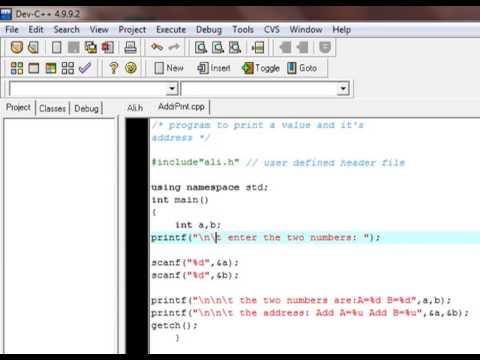Click the 'getch();' line
480x360 pixels.
pyautogui.click(x=174, y=325)
